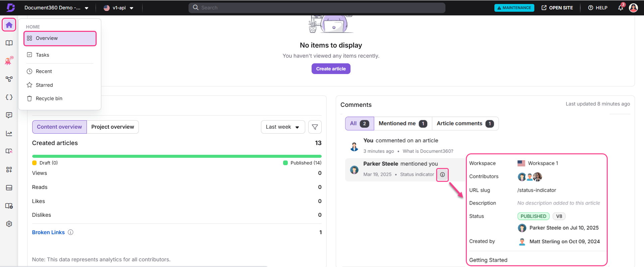
Task: Click your commenter avatar beside 'You commented'
Action: coord(354,146)
